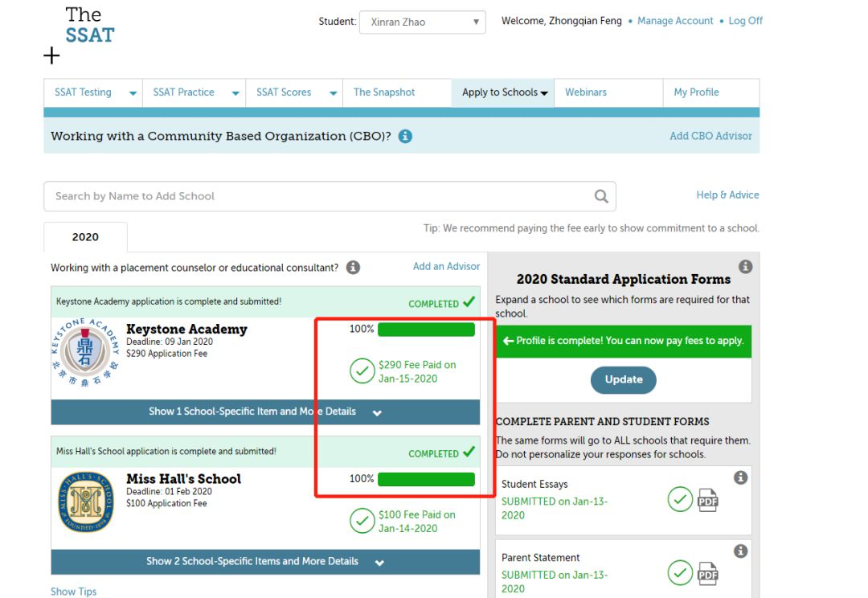This screenshot has height=598, width=868.
Task: Click info icon next to placement counselor question
Action: tap(353, 268)
